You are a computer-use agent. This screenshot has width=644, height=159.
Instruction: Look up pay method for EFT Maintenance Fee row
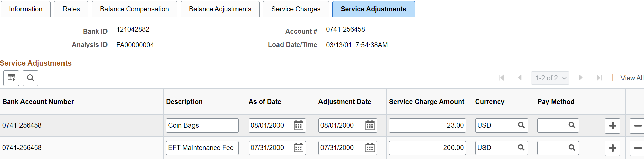coord(572,147)
